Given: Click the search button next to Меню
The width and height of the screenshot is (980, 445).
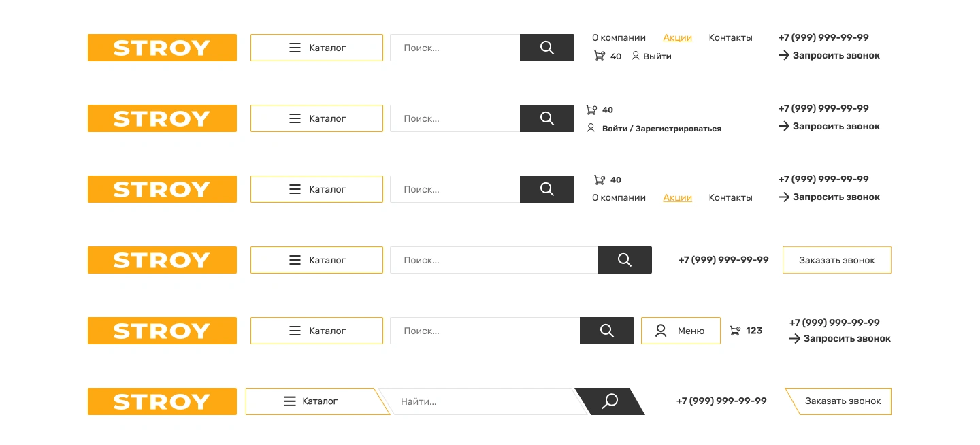Looking at the screenshot, I should [607, 331].
